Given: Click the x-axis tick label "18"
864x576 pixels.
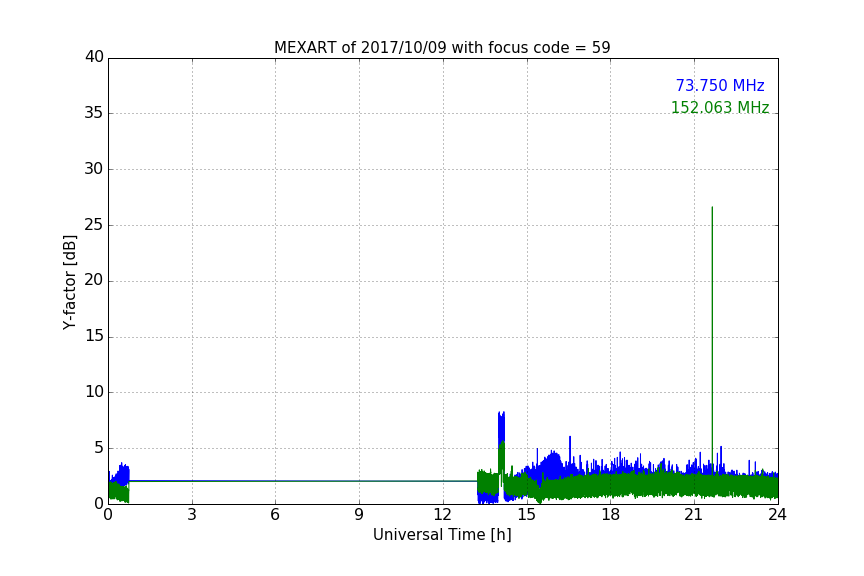Looking at the screenshot, I should [610, 515].
